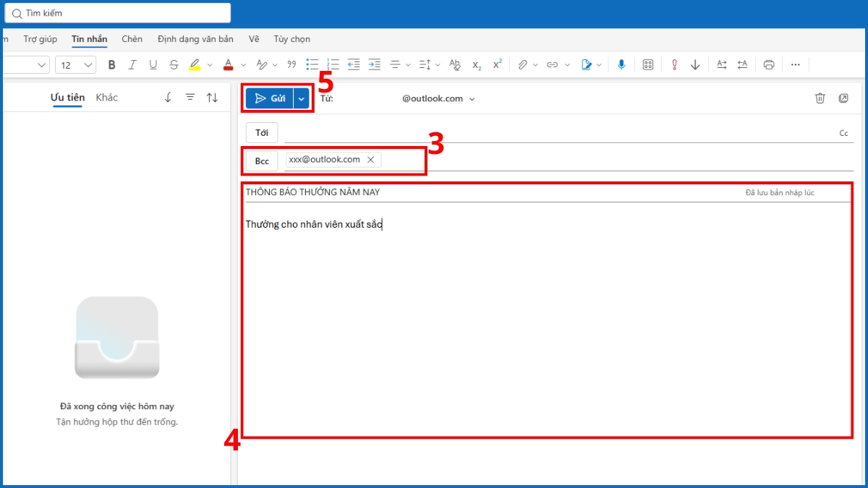This screenshot has height=488, width=868.
Task: Select the Tin nhắn tab
Action: pos(90,39)
